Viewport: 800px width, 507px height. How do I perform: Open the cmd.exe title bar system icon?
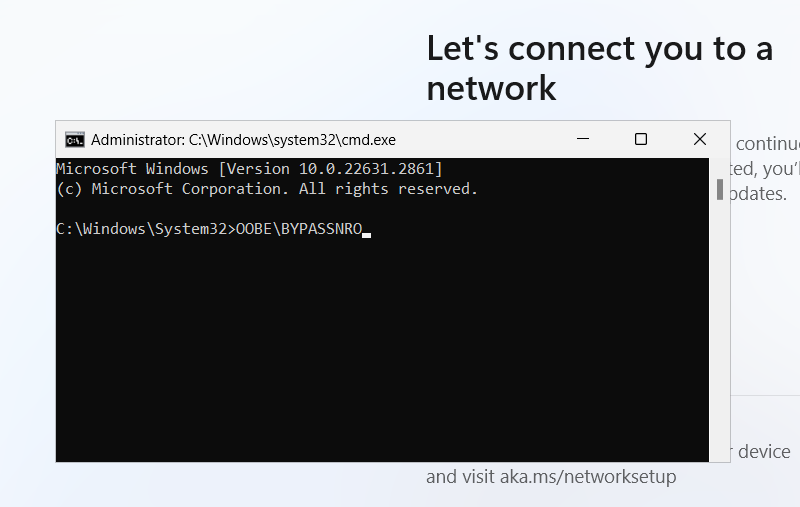74,139
